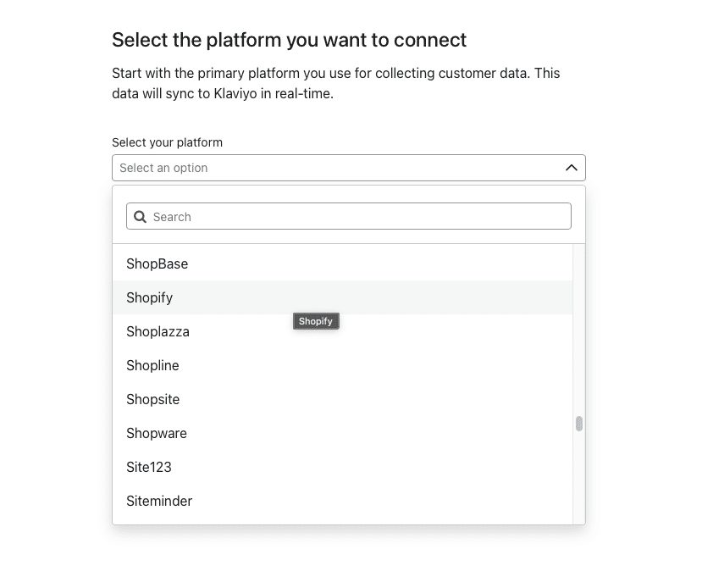
Task: Click the instructional text about syncing to Klaviyo
Action: pyautogui.click(x=335, y=82)
